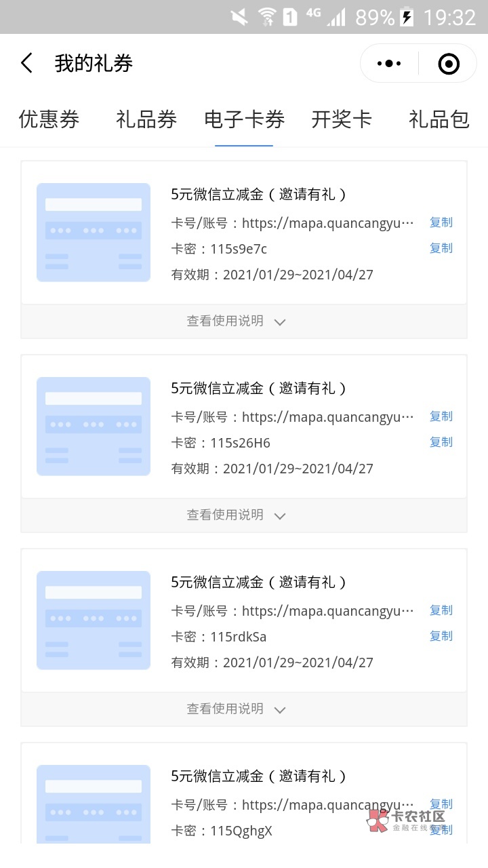
Task: Switch to the 礼品券 tab
Action: (x=146, y=120)
